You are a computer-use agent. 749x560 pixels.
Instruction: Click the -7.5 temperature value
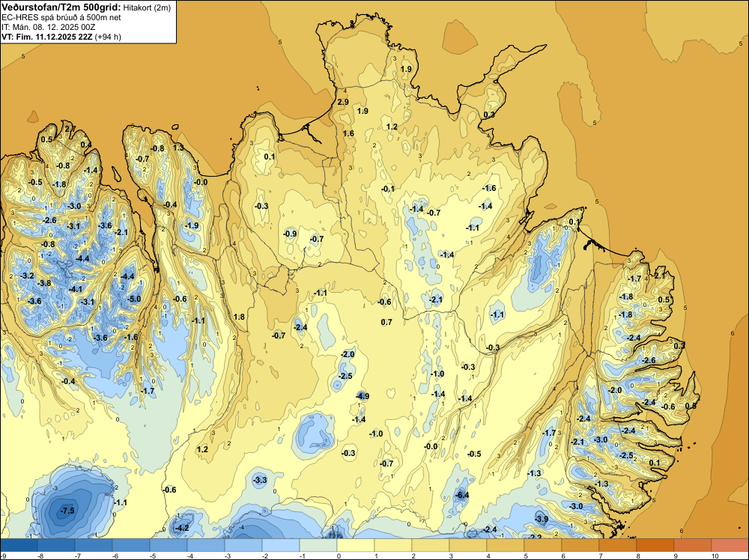tap(67, 511)
